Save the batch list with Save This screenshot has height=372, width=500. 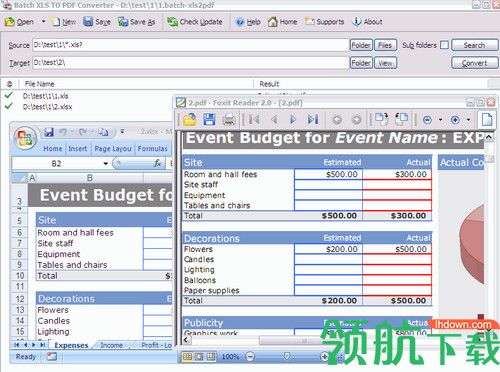coord(97,22)
